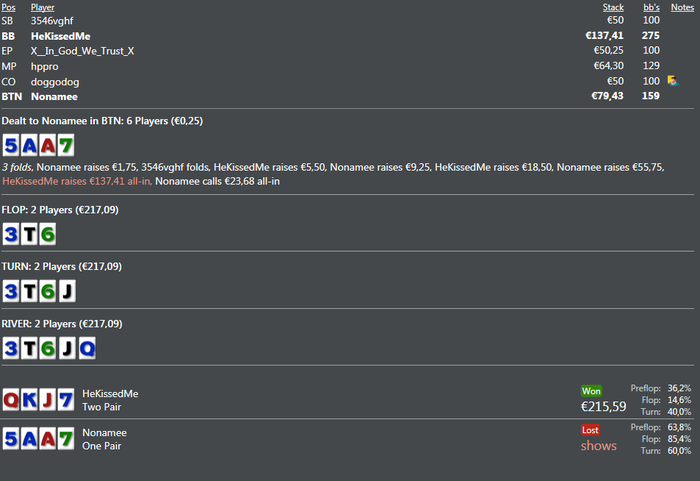Viewport: 700px width, 481px height.
Task: Click the red Lost badge
Action: click(x=591, y=429)
